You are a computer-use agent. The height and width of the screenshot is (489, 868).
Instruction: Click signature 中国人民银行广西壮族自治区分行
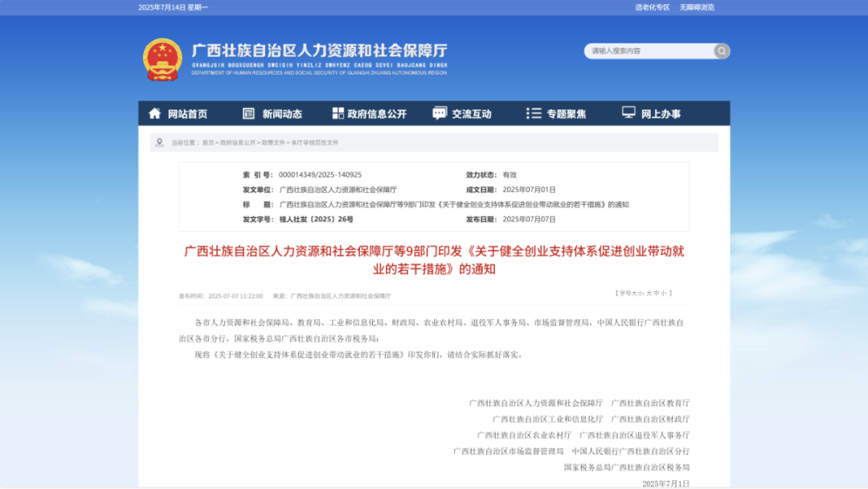[x=631, y=451]
